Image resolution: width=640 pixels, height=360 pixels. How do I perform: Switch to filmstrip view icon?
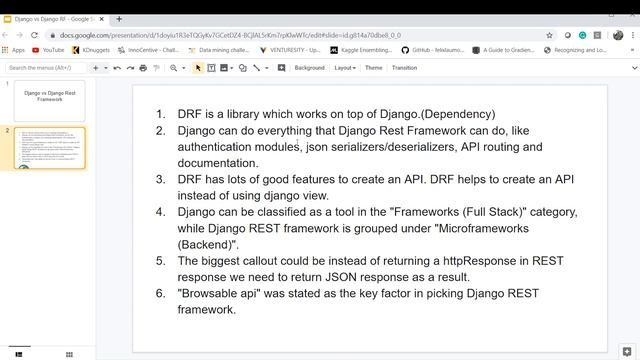coord(19,354)
